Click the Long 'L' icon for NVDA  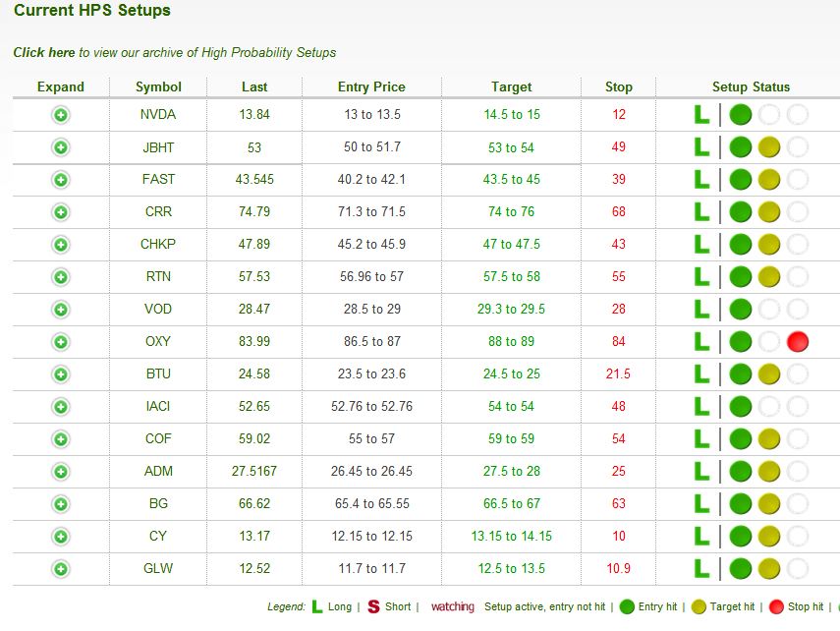701,115
